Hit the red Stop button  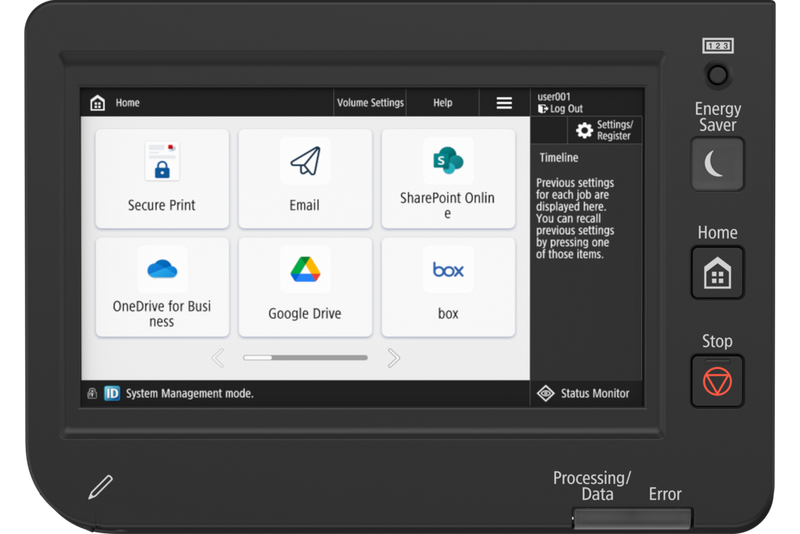(717, 382)
